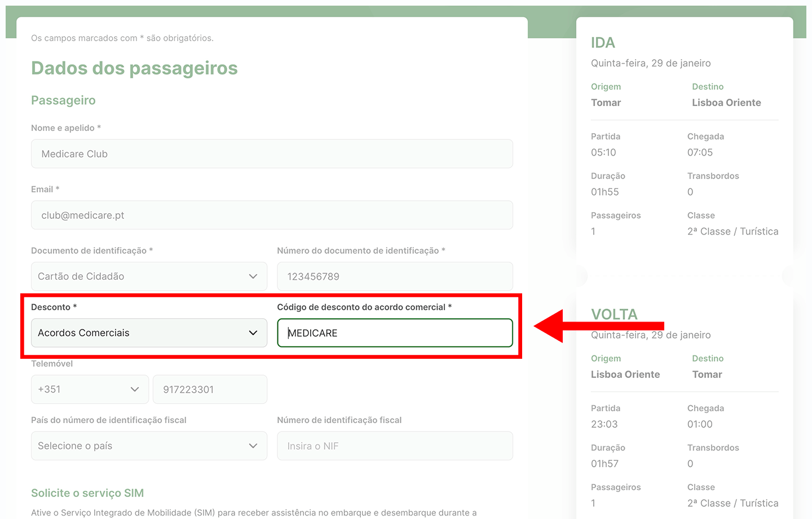Open the Acordos Comerciais discount dropdown
This screenshot has height=519, width=812.
[x=149, y=333]
